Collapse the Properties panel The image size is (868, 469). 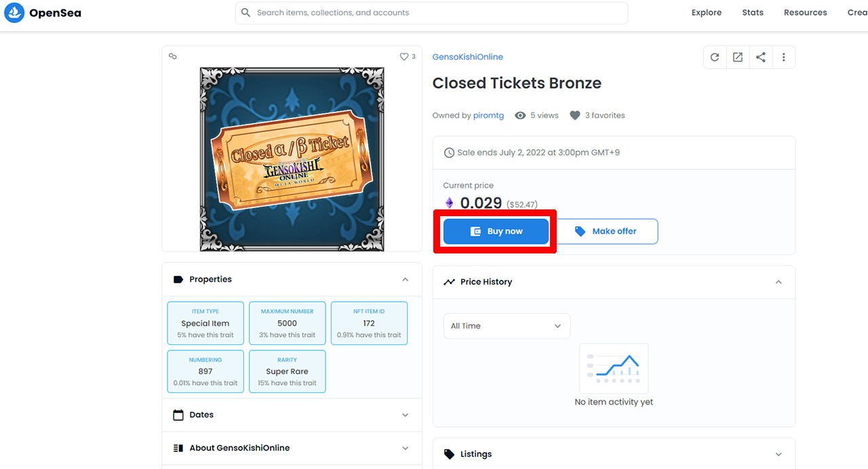[x=406, y=279]
